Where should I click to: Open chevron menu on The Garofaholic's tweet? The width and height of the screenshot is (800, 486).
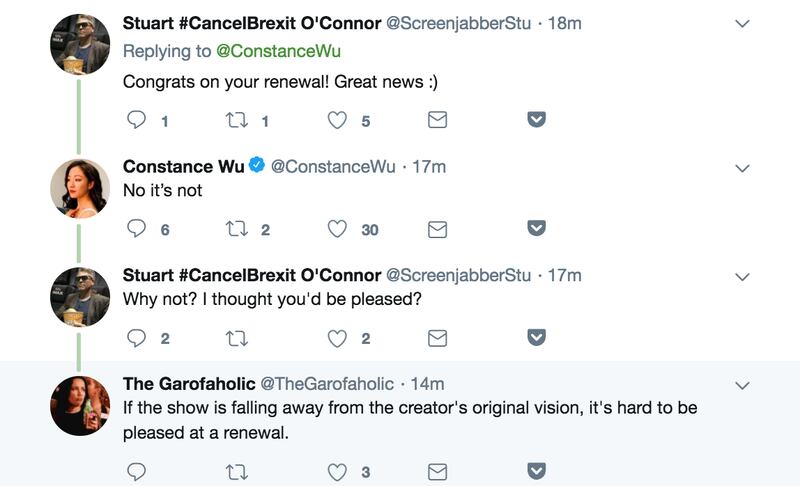point(742,385)
